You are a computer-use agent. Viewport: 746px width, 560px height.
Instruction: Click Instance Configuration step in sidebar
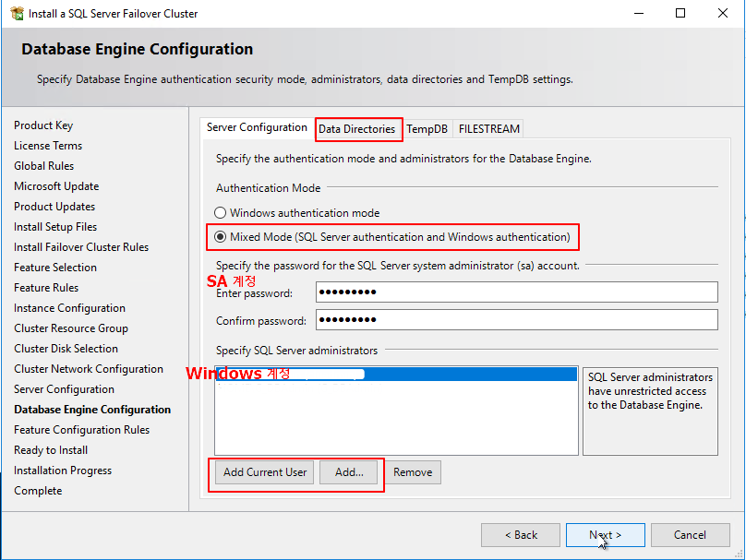click(69, 308)
